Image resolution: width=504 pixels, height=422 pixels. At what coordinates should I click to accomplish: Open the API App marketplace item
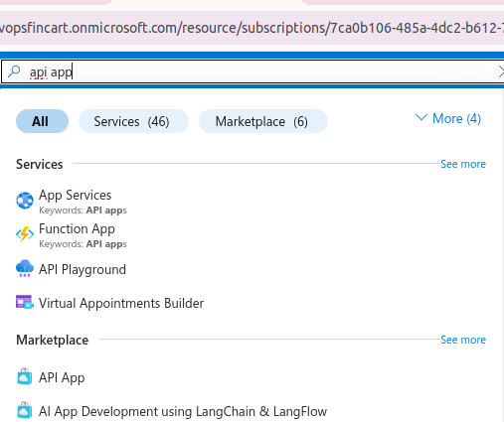tap(62, 377)
